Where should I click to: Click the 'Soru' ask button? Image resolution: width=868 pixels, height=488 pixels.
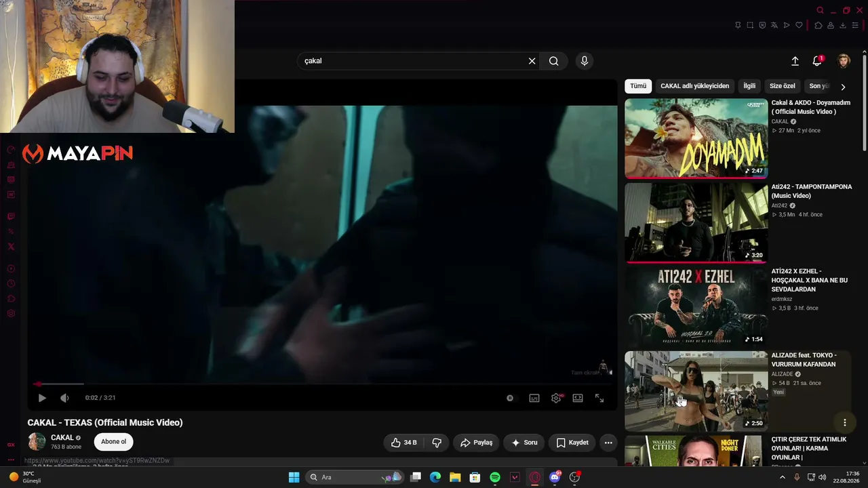click(x=524, y=443)
